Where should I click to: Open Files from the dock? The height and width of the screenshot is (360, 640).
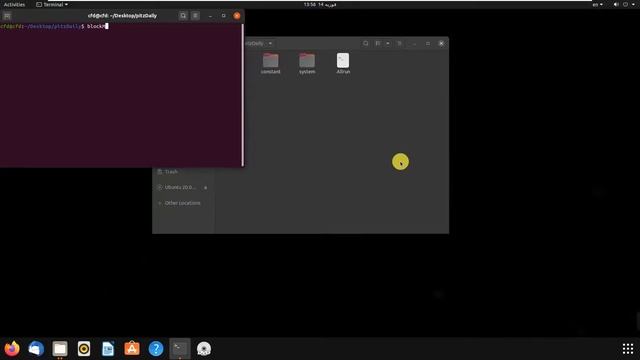point(60,349)
